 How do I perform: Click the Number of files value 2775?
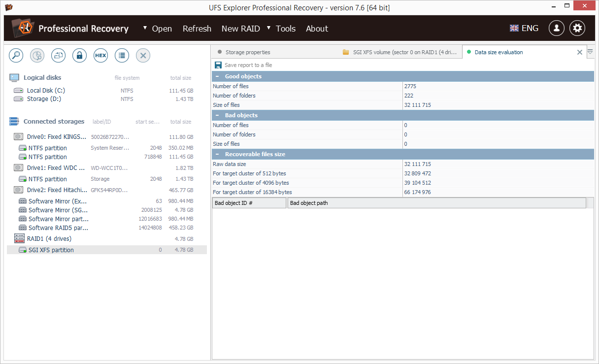[x=410, y=86]
